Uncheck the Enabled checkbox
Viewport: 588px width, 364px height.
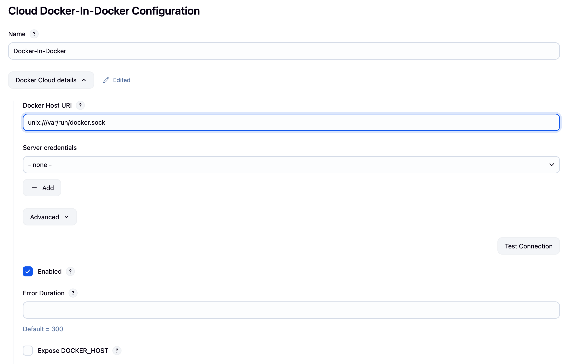click(28, 272)
